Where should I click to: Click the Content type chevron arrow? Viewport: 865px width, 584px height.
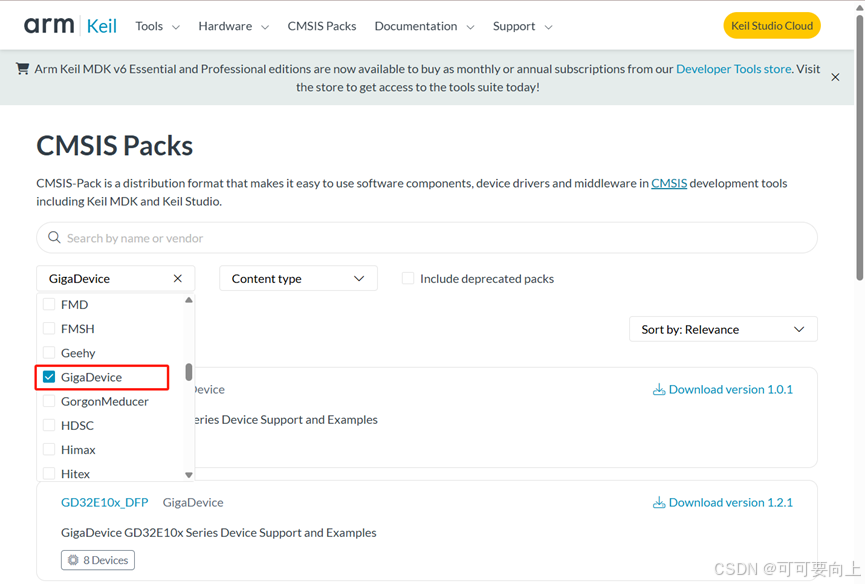point(359,278)
